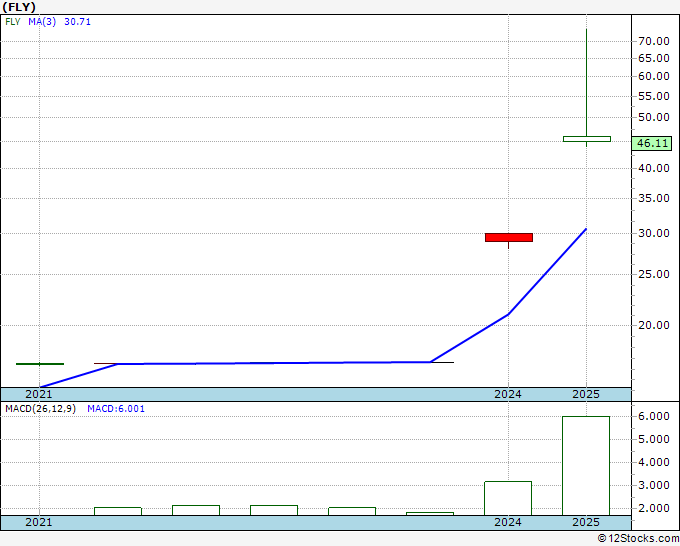The height and width of the screenshot is (546, 680).
Task: Click the 2025 label on MACD timeline
Action: 586,522
